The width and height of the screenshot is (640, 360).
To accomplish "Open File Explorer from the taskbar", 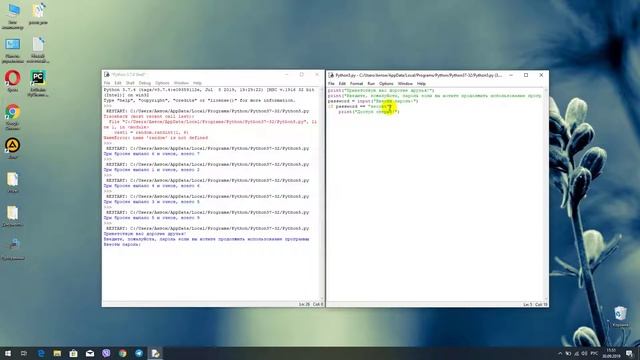I will click(57, 353).
